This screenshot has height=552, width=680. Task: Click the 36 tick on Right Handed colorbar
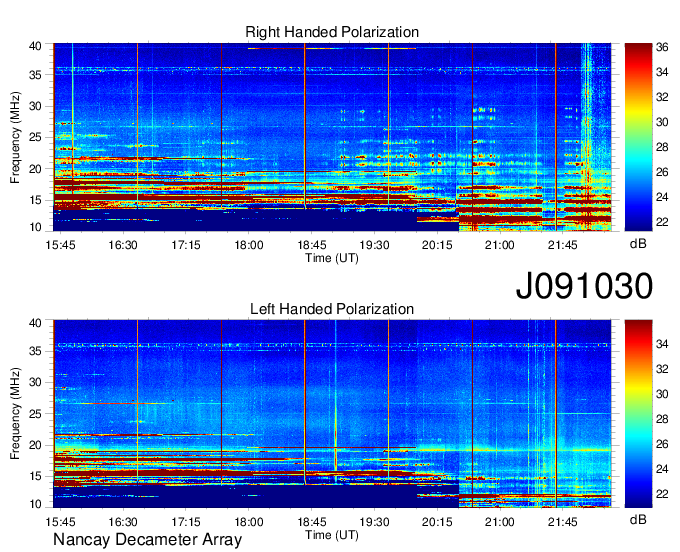coord(662,47)
